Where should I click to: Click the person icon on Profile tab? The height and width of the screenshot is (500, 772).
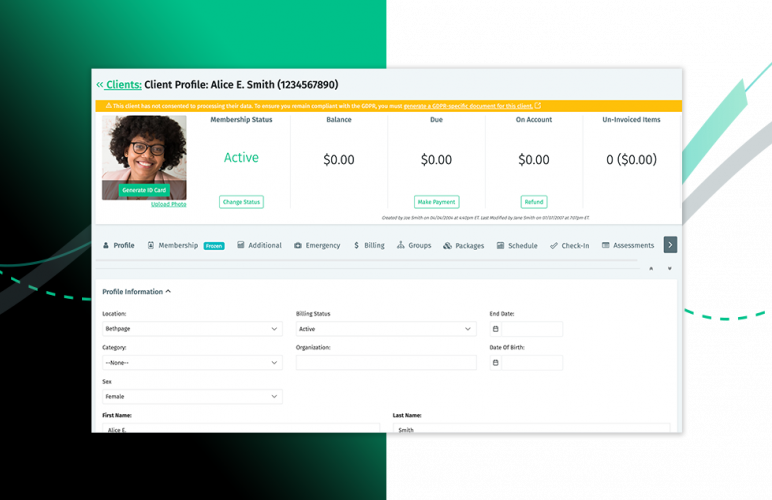click(x=106, y=245)
